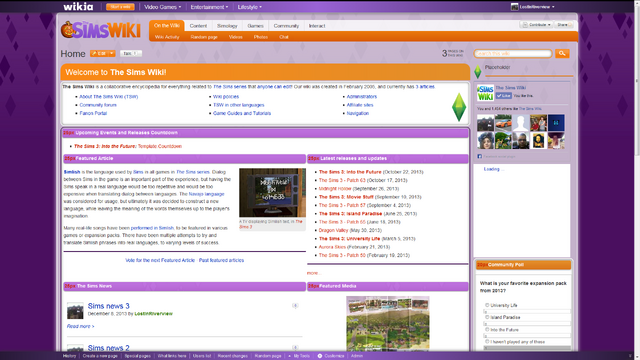Click Vote for the next Featured Article
640x360 pixels.
tap(160, 260)
